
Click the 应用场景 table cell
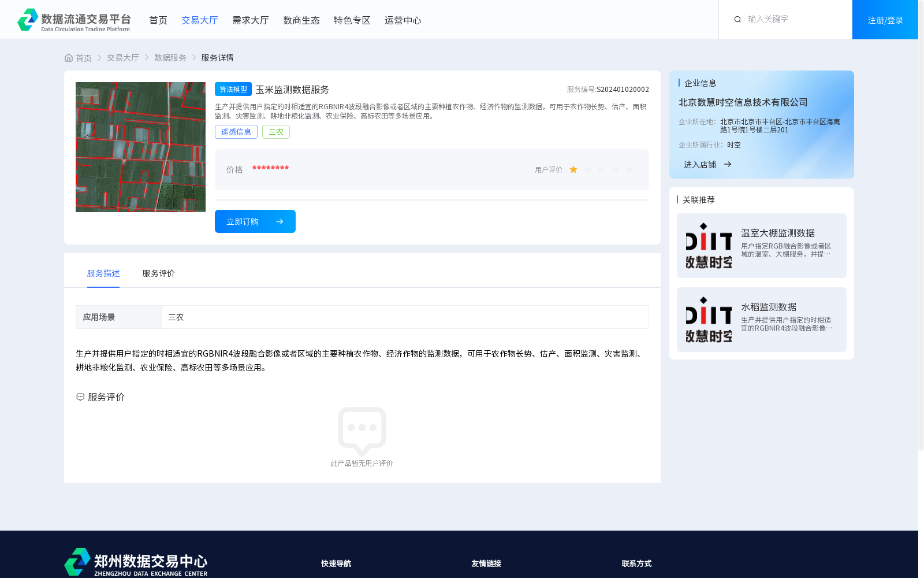coord(118,317)
